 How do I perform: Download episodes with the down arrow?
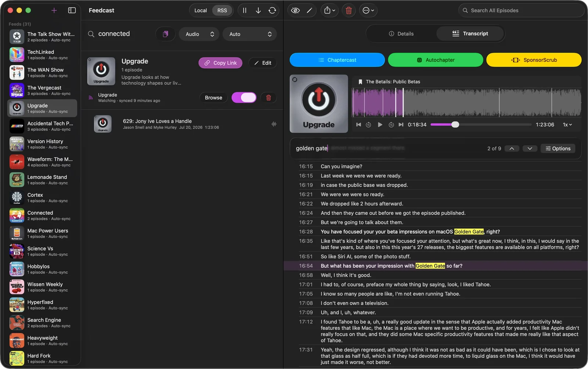[x=258, y=10]
